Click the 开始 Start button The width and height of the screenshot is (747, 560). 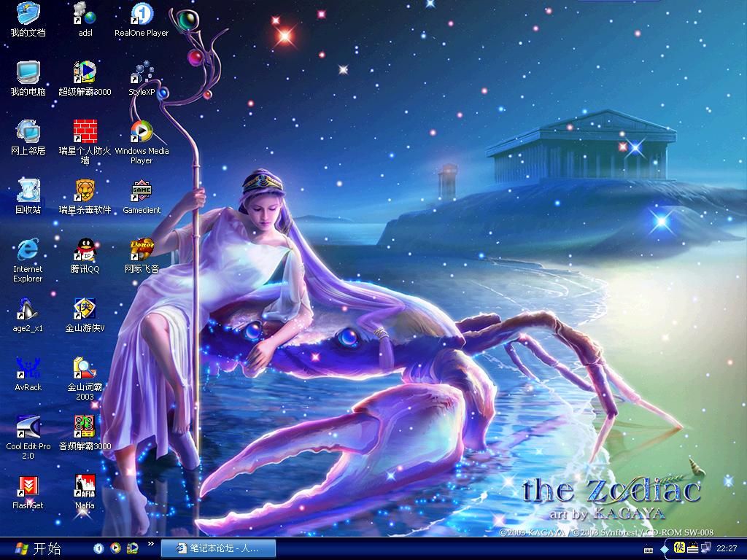click(x=38, y=548)
